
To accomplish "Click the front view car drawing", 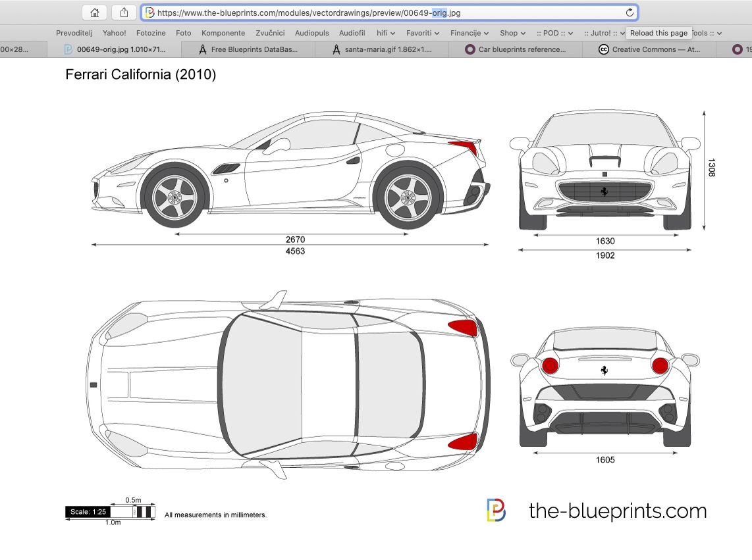I will pos(604,170).
